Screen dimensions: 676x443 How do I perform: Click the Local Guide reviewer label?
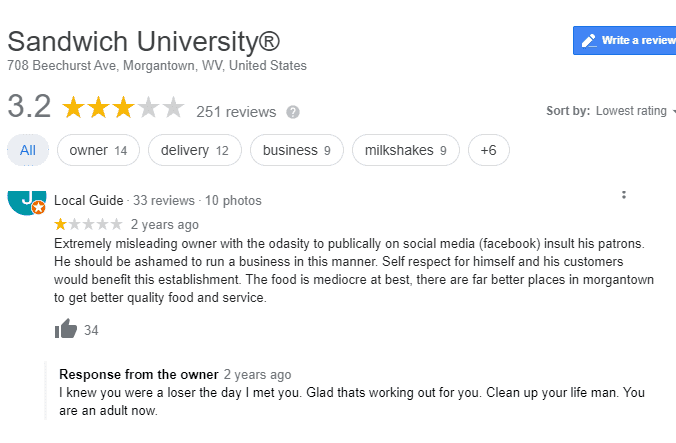coord(89,200)
